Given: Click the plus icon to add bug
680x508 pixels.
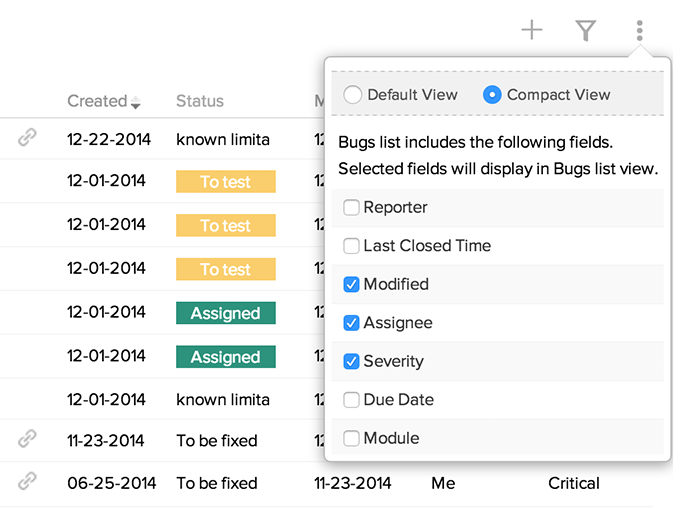Looking at the screenshot, I should 532,31.
